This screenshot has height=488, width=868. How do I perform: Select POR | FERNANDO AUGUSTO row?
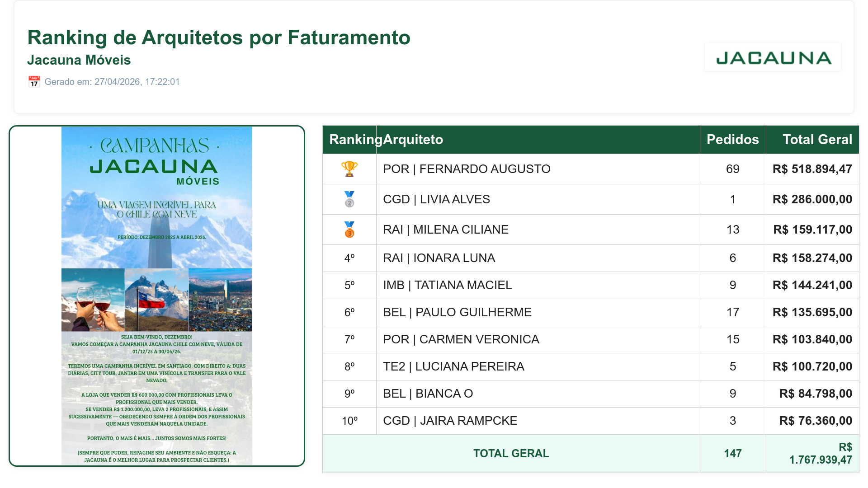click(590, 169)
